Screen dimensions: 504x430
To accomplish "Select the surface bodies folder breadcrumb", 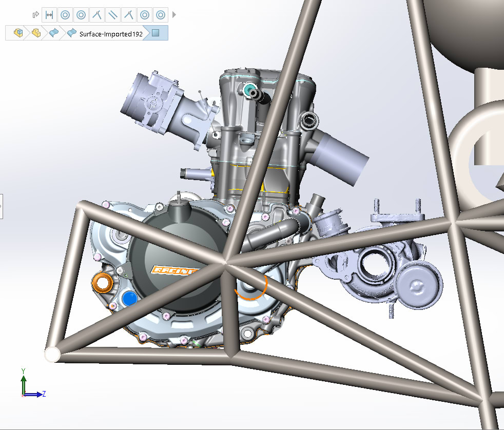I will (x=54, y=33).
